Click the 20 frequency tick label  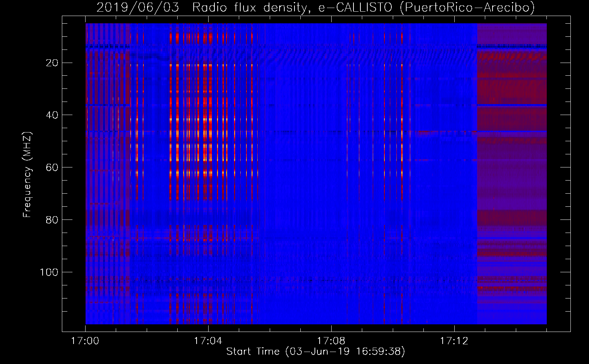[52, 63]
